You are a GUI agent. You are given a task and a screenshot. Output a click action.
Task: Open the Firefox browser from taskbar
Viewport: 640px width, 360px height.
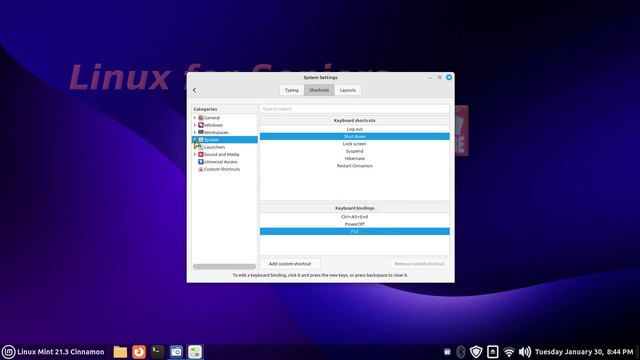coord(139,351)
